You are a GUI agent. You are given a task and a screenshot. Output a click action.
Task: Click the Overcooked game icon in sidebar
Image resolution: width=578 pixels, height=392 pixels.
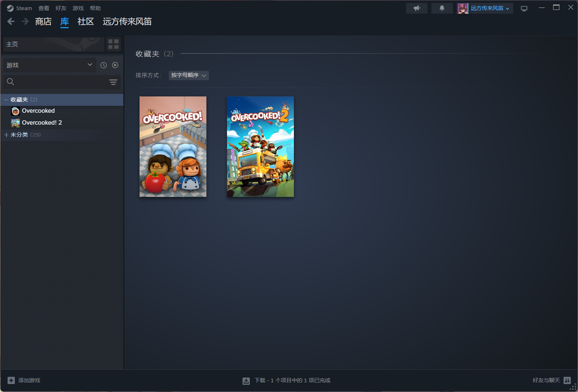coord(16,111)
